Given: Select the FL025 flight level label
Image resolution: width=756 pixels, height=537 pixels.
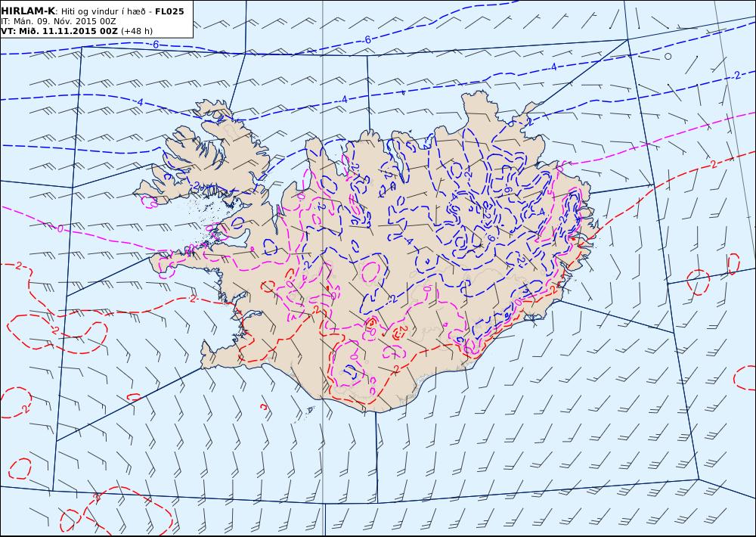Looking at the screenshot, I should pos(169,11).
